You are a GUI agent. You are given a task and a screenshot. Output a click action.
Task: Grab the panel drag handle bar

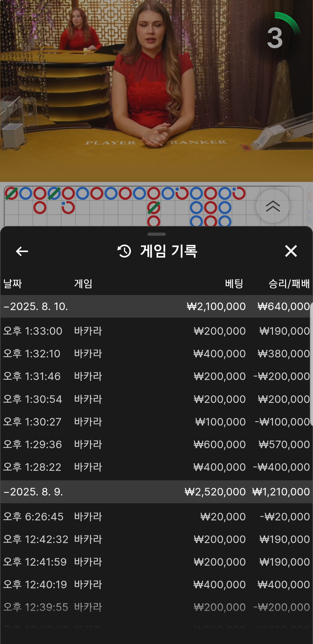[156, 234]
